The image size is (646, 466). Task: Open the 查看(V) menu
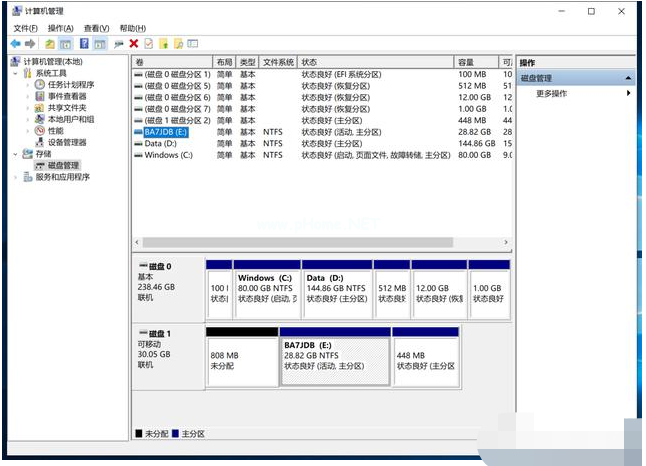(x=97, y=28)
